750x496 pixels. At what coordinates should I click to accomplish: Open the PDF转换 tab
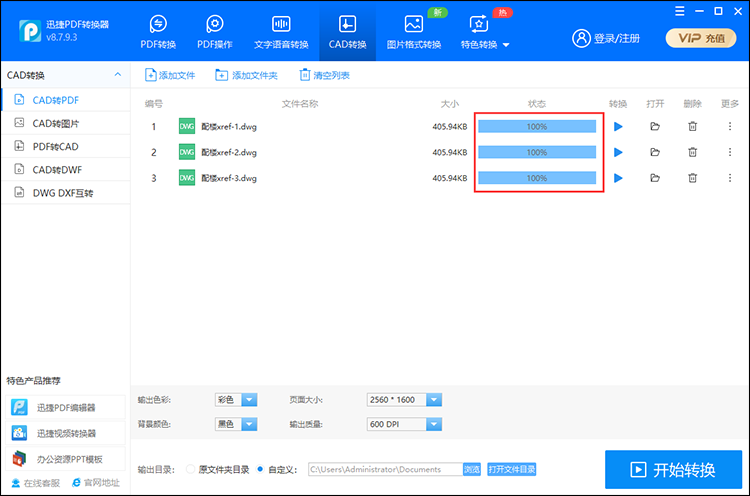coord(158,32)
